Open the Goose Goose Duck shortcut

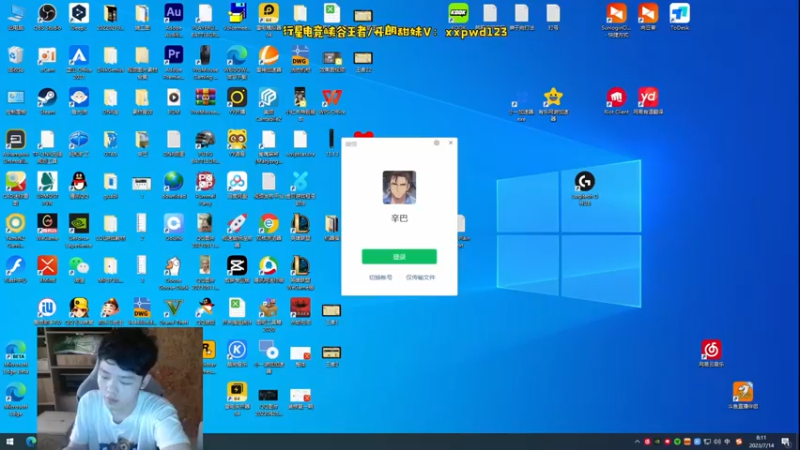173,266
